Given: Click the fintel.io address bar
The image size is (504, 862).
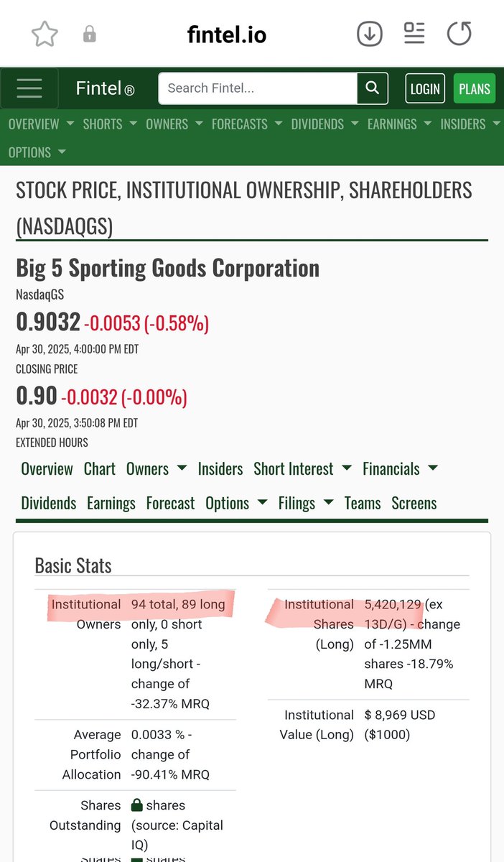Looking at the screenshot, I should 227,34.
